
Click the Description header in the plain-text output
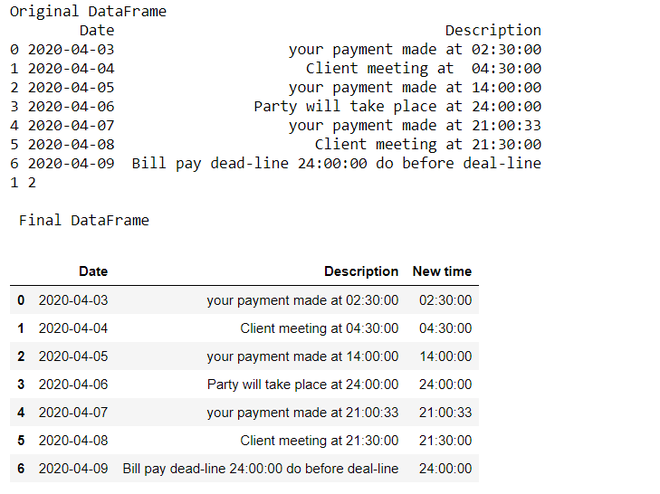pos(493,31)
